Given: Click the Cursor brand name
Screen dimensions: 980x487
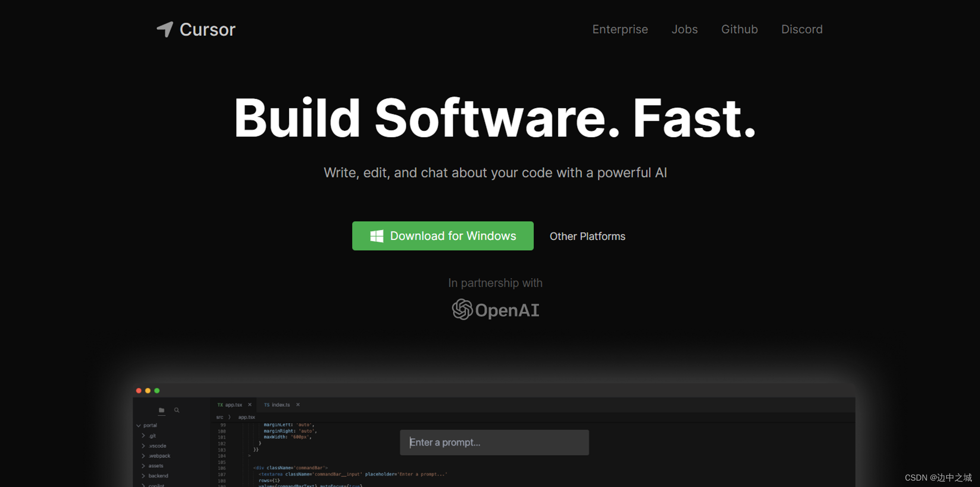Looking at the screenshot, I should coord(207,29).
